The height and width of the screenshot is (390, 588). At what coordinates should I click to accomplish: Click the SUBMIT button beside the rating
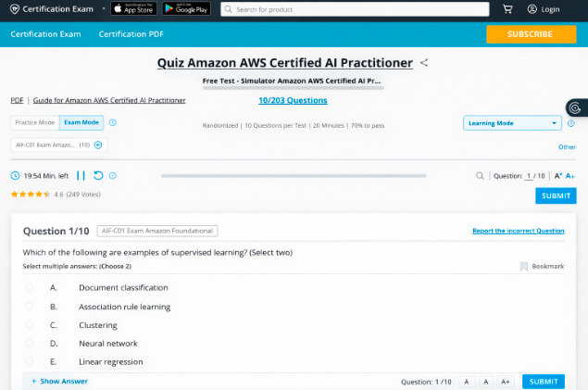click(x=556, y=195)
